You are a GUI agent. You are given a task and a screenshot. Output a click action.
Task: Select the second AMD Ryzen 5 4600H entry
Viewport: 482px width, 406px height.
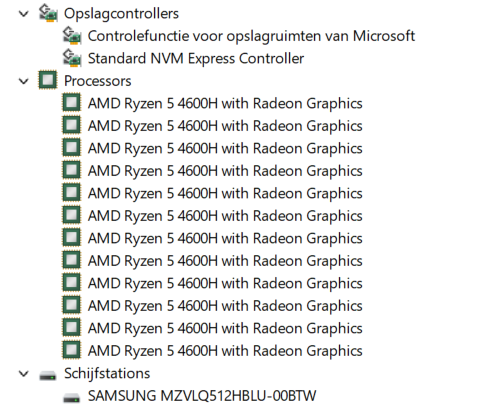[225, 126]
